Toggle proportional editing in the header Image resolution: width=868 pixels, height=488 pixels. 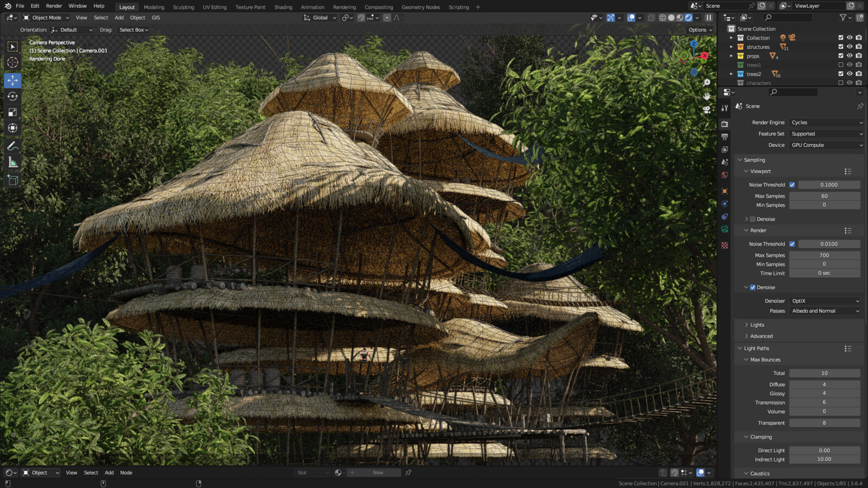point(386,17)
